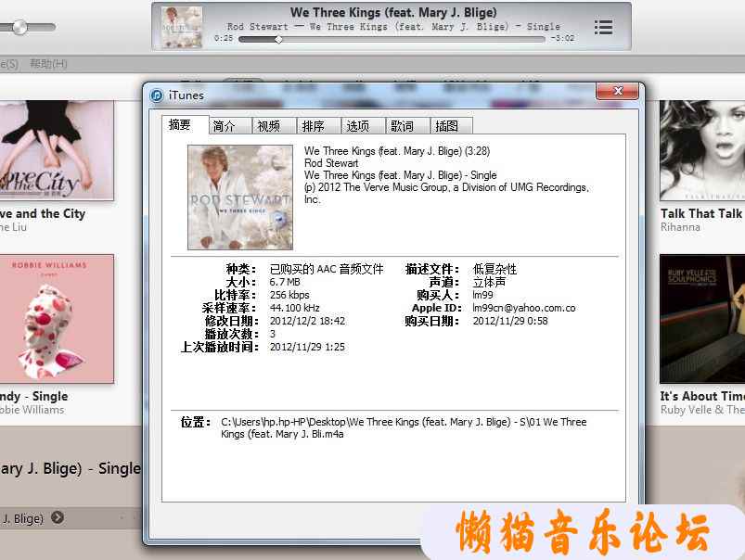Click last played time 2012/11/29 1:25
Viewport: 745px width, 560px height.
307,347
